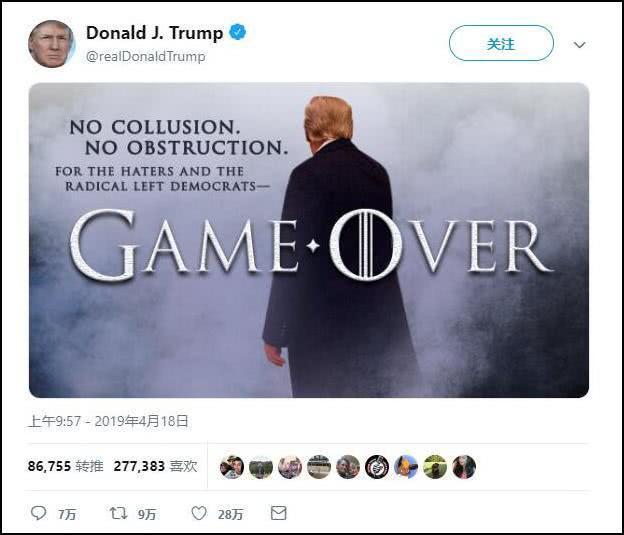View the 277,383 喜欢 likes list
The image size is (624, 535).
point(155,466)
